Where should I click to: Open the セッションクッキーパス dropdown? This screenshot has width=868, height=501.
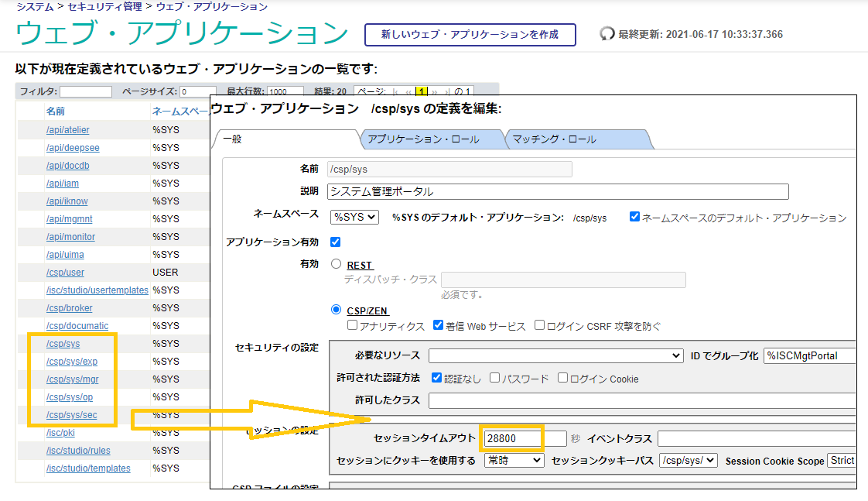point(688,461)
